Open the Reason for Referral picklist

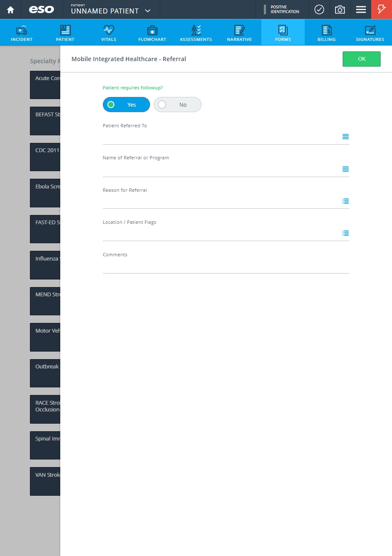[x=346, y=201]
